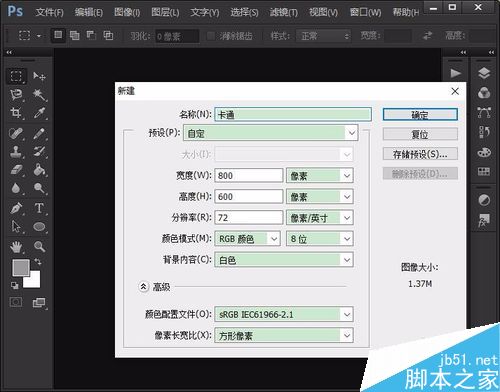Select the Move tool

(x=39, y=76)
